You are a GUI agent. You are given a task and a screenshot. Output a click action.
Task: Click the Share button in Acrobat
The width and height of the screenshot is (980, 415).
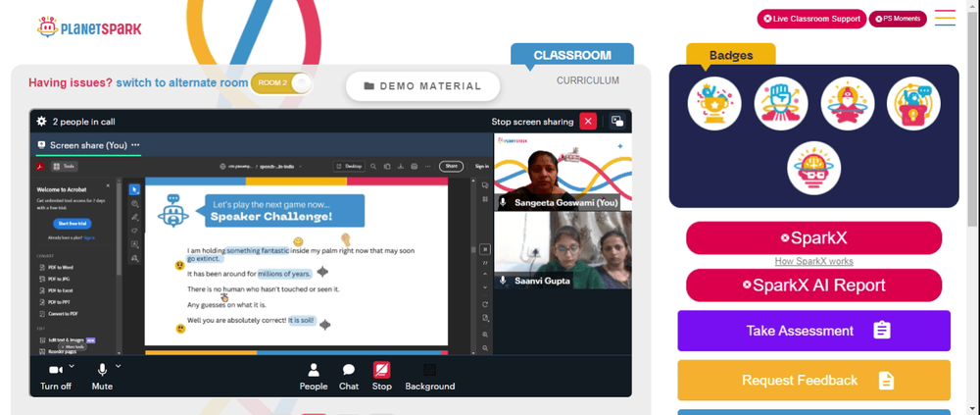pos(451,167)
